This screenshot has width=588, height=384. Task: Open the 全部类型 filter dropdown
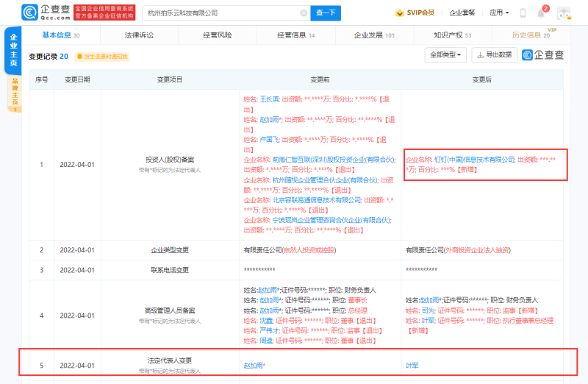[445, 54]
